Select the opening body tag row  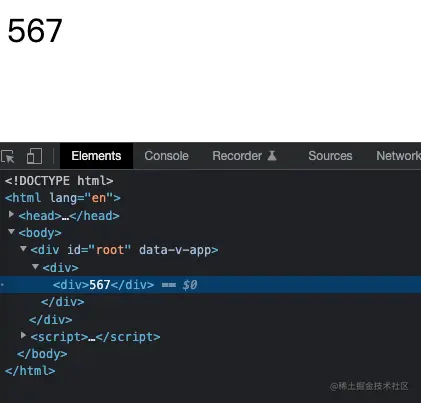[x=40, y=233]
